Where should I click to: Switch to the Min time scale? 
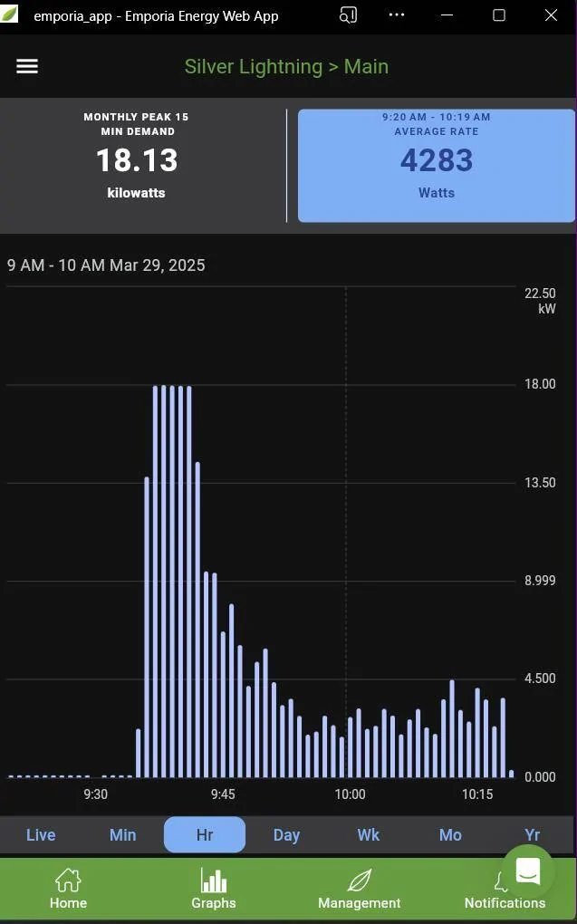[x=122, y=834]
